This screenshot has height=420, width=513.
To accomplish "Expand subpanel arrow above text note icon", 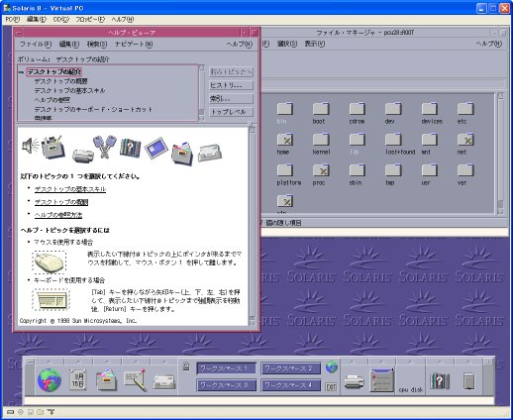I will click(x=135, y=362).
